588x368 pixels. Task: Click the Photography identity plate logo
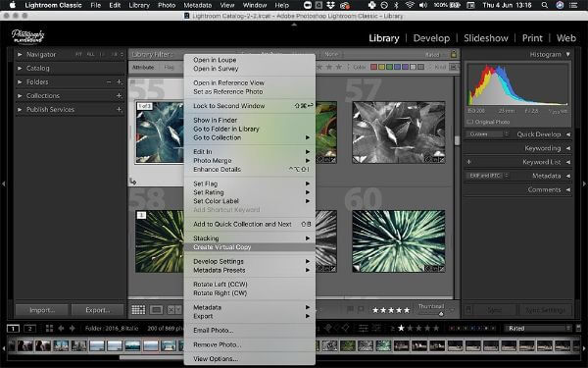(28, 36)
